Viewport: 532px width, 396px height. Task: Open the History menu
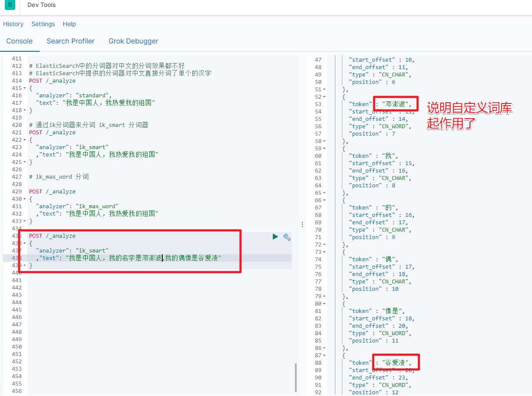point(13,24)
